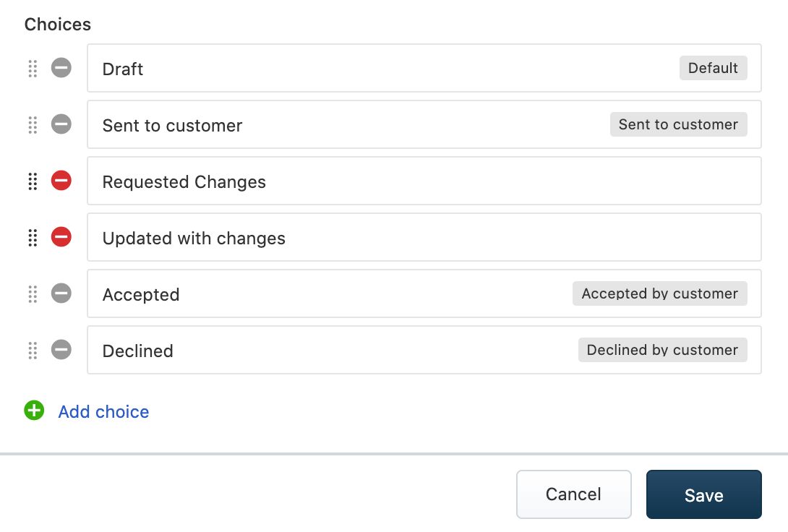This screenshot has height=532, width=788.
Task: Click the drag handle beside Draft
Action: [x=33, y=69]
